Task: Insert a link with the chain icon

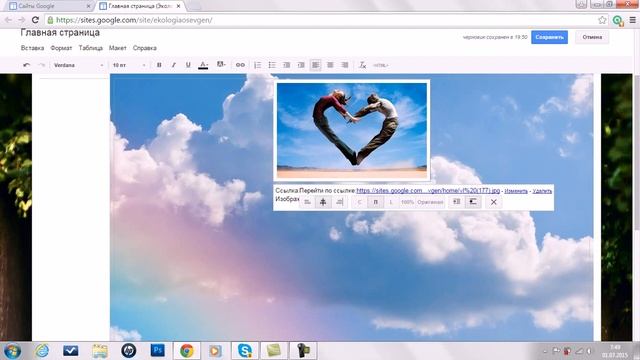Action: (240, 65)
